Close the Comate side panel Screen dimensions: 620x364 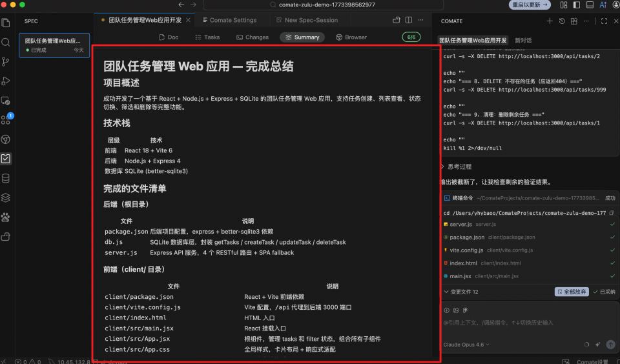tap(616, 21)
